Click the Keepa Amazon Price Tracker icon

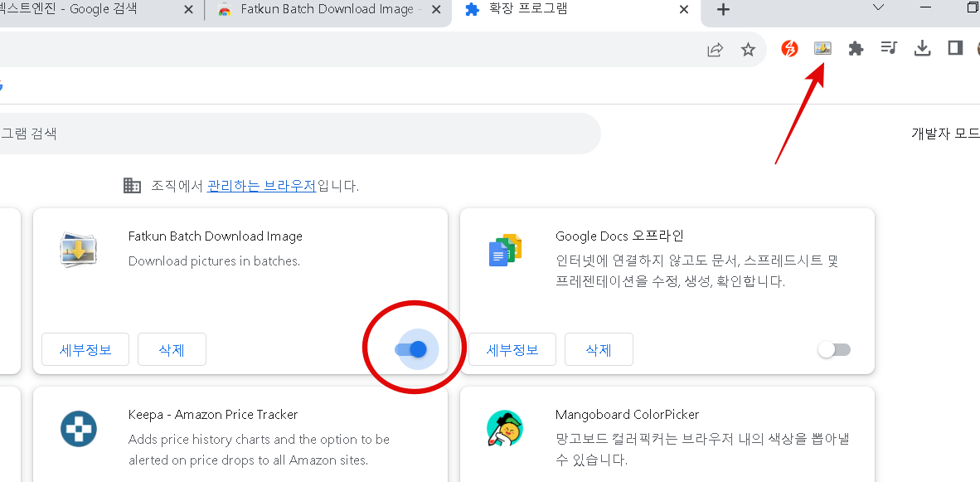(x=79, y=429)
